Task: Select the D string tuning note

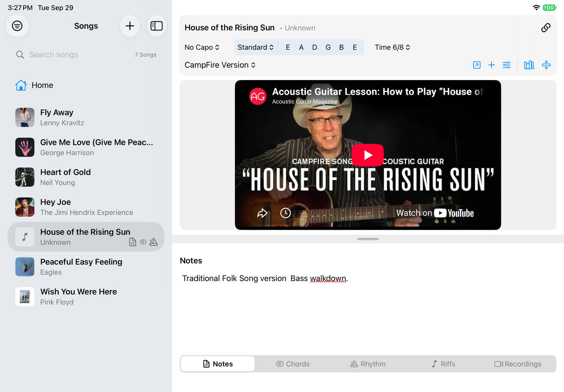Action: click(x=315, y=47)
